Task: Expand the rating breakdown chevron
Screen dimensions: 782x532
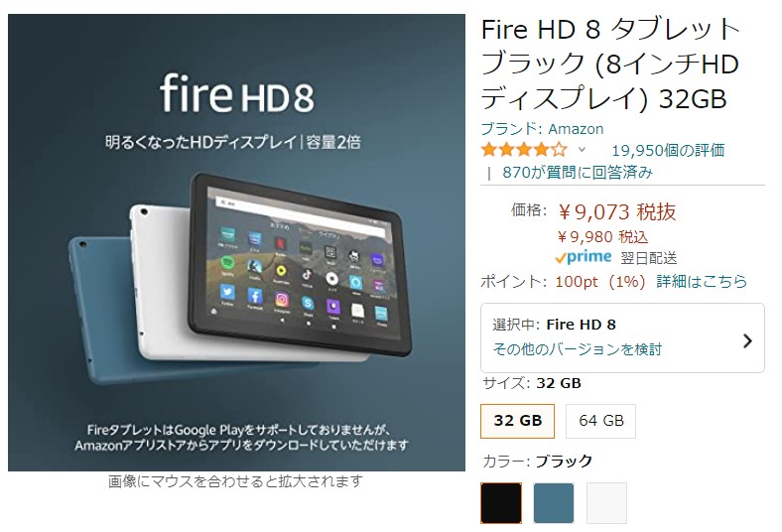Action: (x=582, y=150)
